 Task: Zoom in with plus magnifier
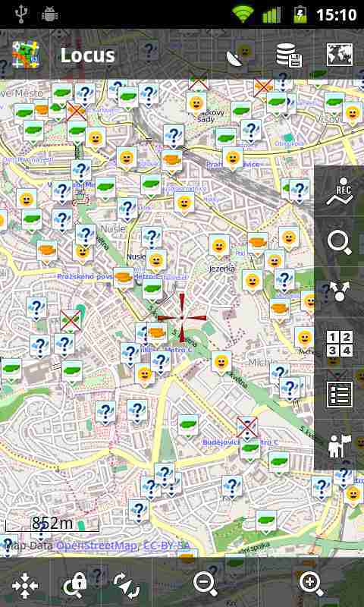tap(312, 583)
